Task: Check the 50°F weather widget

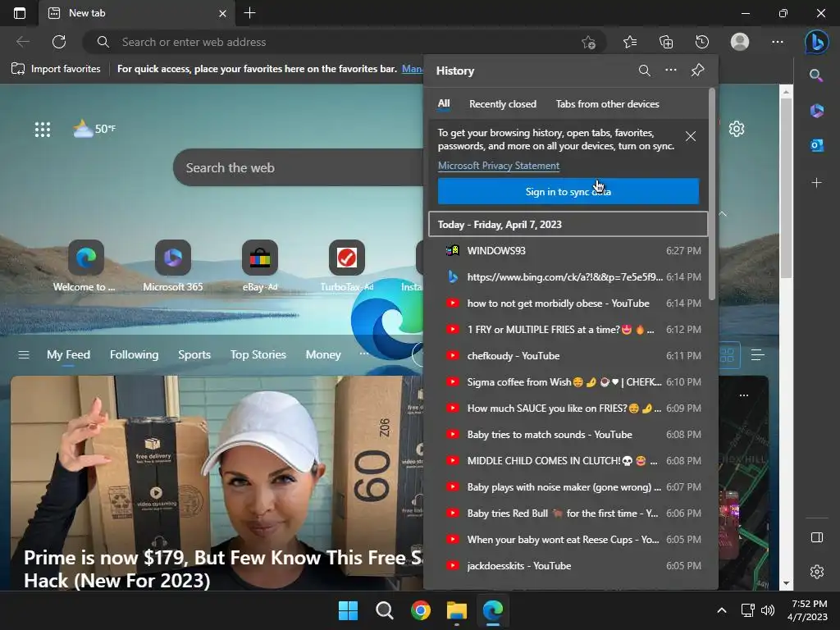Action: tap(94, 129)
